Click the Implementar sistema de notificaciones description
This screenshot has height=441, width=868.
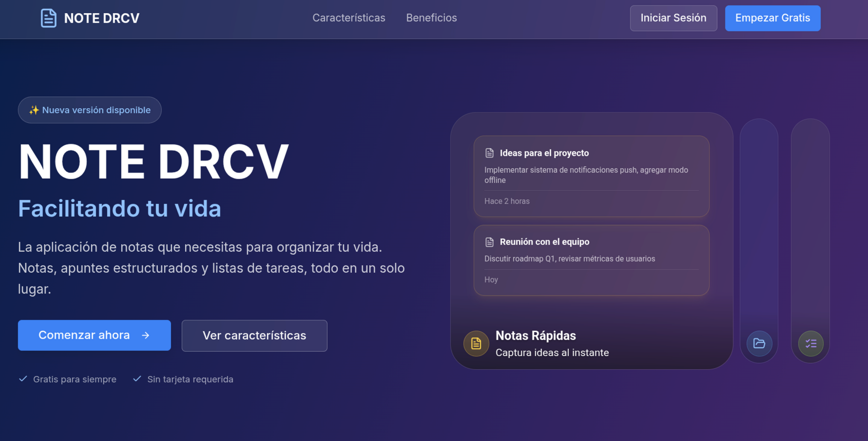[586, 175]
